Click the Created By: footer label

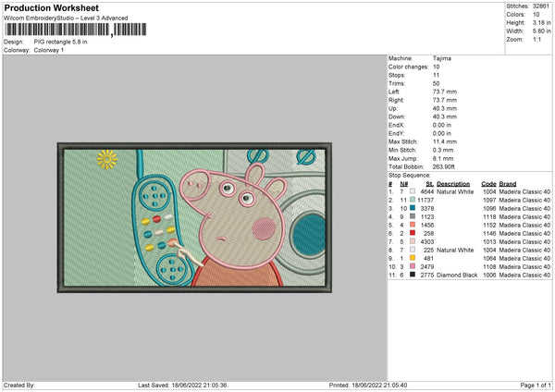(19, 385)
